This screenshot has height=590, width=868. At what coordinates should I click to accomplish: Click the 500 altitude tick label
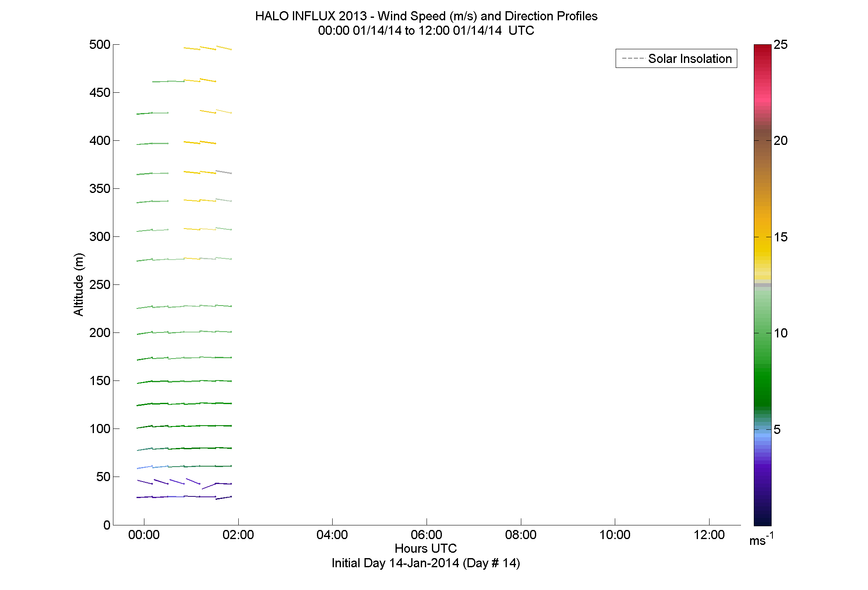click(x=100, y=45)
